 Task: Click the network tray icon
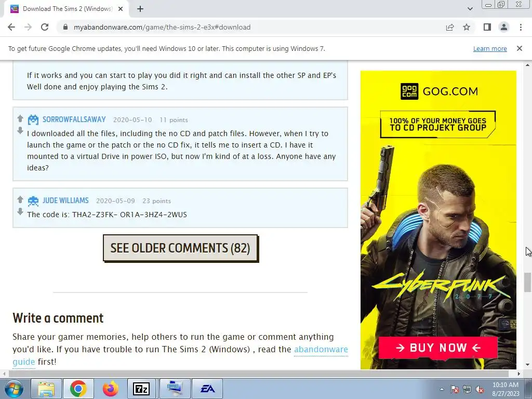pos(467,389)
